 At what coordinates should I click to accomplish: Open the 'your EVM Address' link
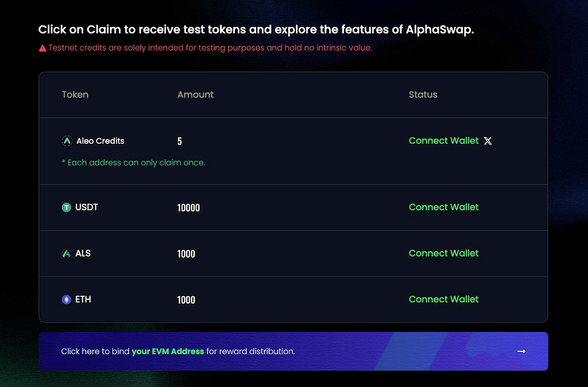tap(168, 351)
